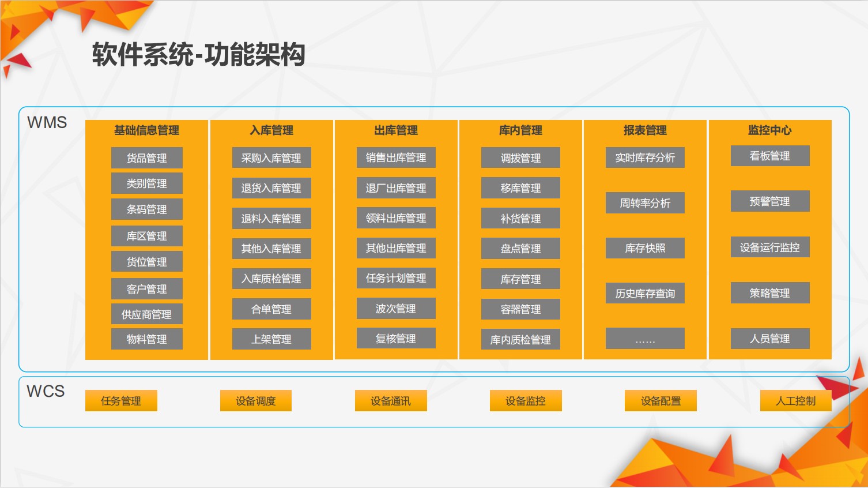868x488 pixels.
Task: Select the 领料出库管理 box
Action: (396, 218)
